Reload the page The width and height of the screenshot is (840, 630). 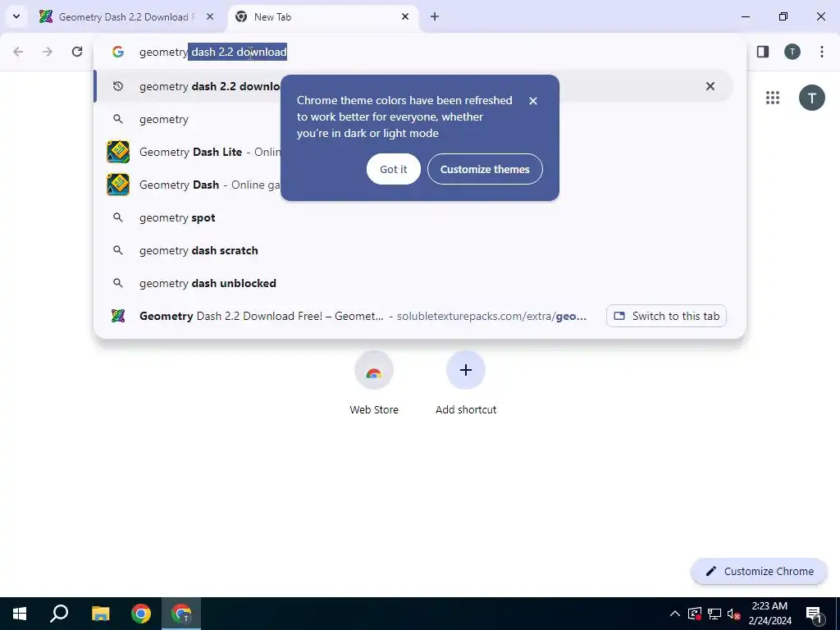click(x=77, y=52)
